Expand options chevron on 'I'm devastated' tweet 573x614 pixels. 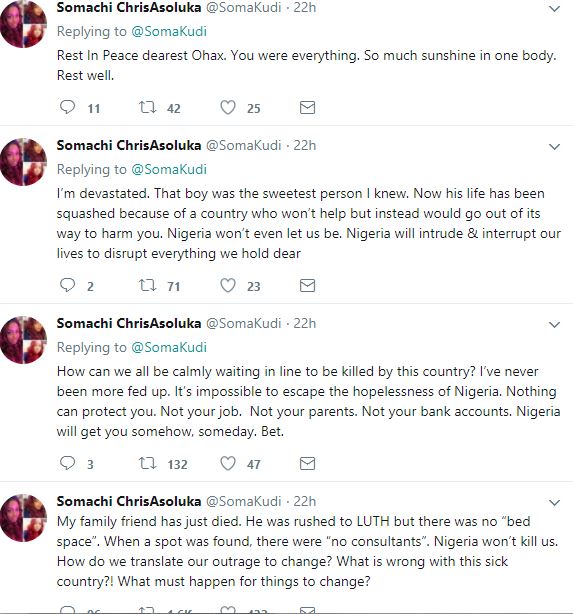(555, 147)
